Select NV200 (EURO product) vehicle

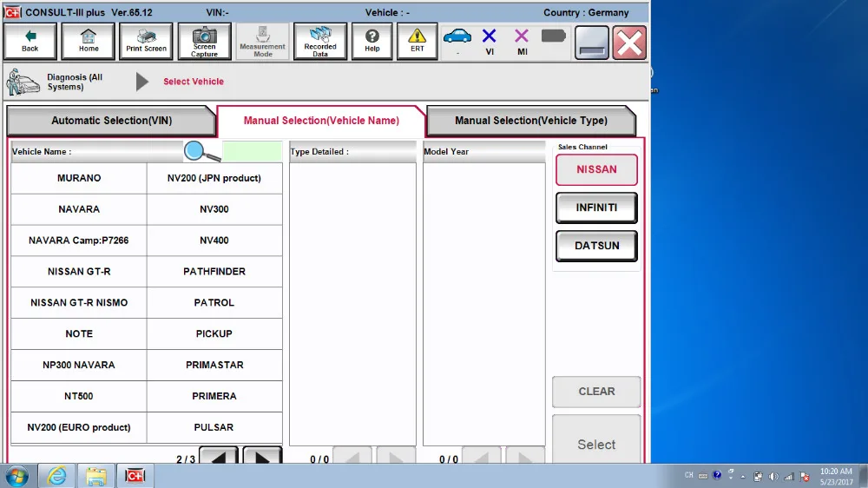coord(79,427)
